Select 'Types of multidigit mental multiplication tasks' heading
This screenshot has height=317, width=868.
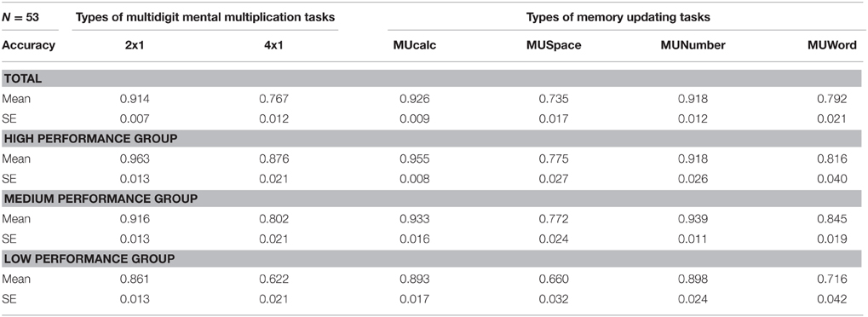(204, 18)
